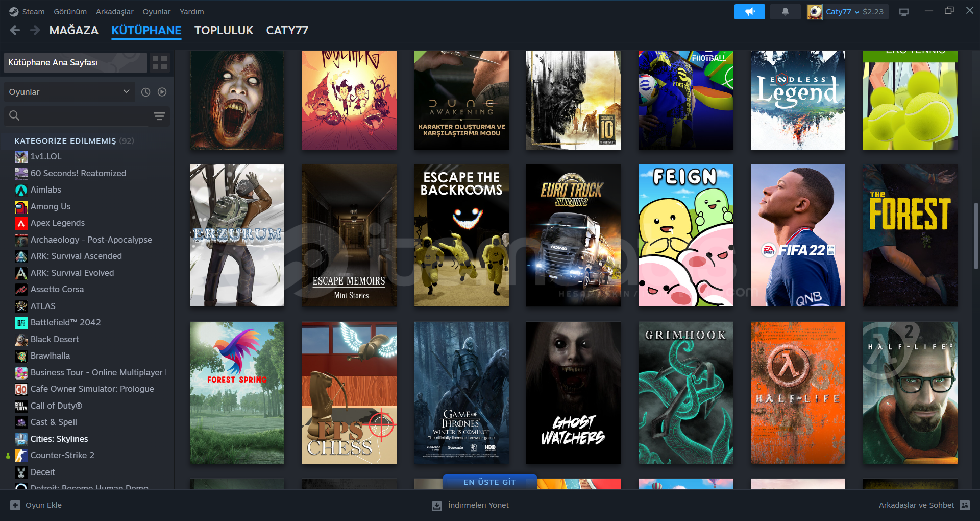Viewport: 980px width, 521px height.
Task: Select the Cafe Owner Simulator icon
Action: click(x=21, y=389)
